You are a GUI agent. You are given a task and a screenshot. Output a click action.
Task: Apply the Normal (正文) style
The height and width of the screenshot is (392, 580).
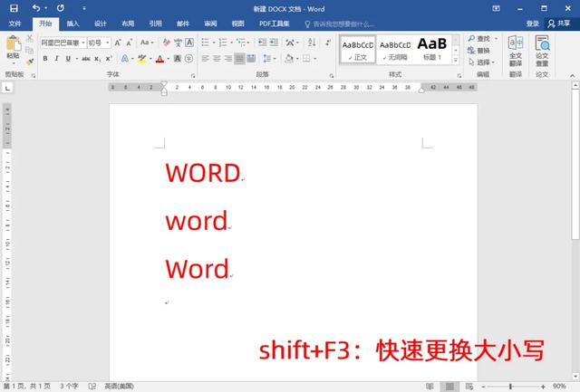coord(358,51)
